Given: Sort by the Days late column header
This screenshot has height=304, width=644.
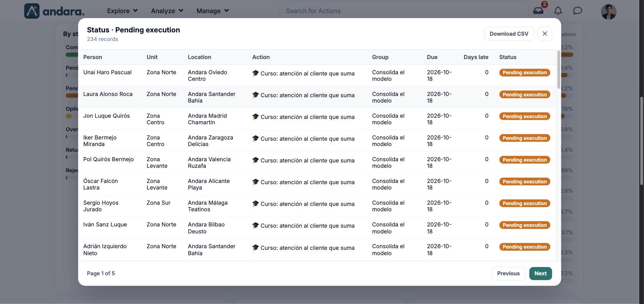Looking at the screenshot, I should (476, 57).
